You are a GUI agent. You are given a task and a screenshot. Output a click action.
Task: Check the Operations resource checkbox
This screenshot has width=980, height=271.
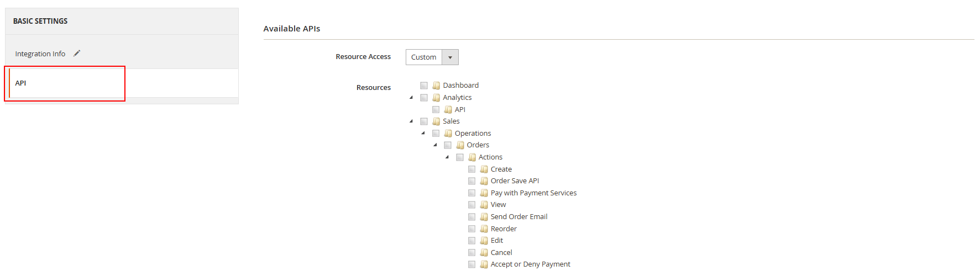point(436,134)
